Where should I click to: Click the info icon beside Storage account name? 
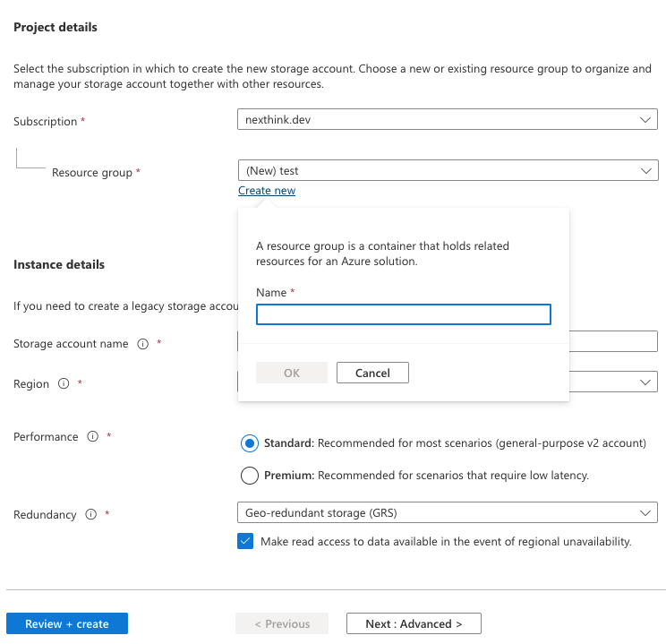[142, 344]
